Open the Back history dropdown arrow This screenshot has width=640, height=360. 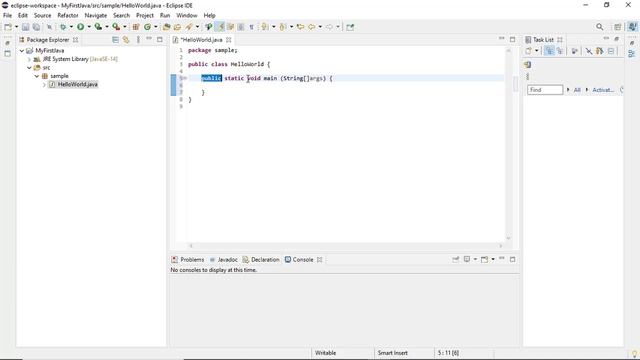pyautogui.click(x=320, y=27)
